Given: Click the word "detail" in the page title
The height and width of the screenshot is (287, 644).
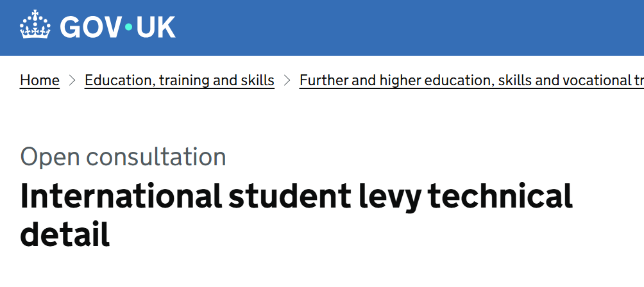Looking at the screenshot, I should pyautogui.click(x=65, y=235).
